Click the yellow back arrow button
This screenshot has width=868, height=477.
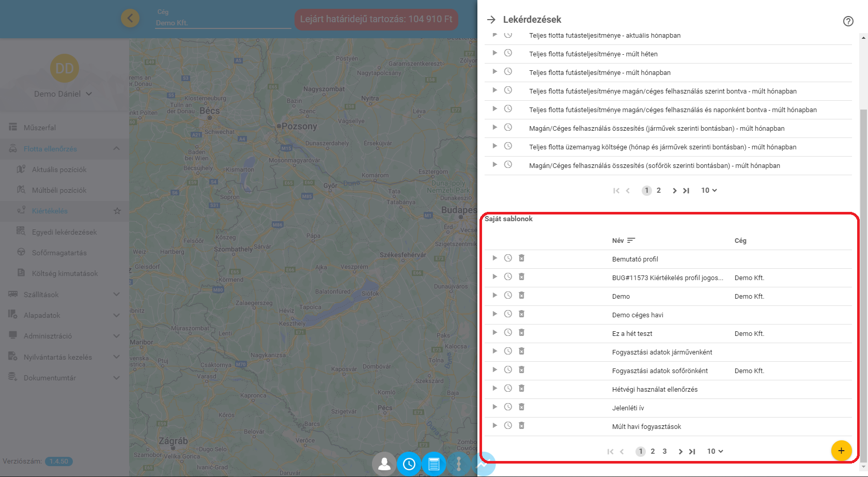(130, 19)
